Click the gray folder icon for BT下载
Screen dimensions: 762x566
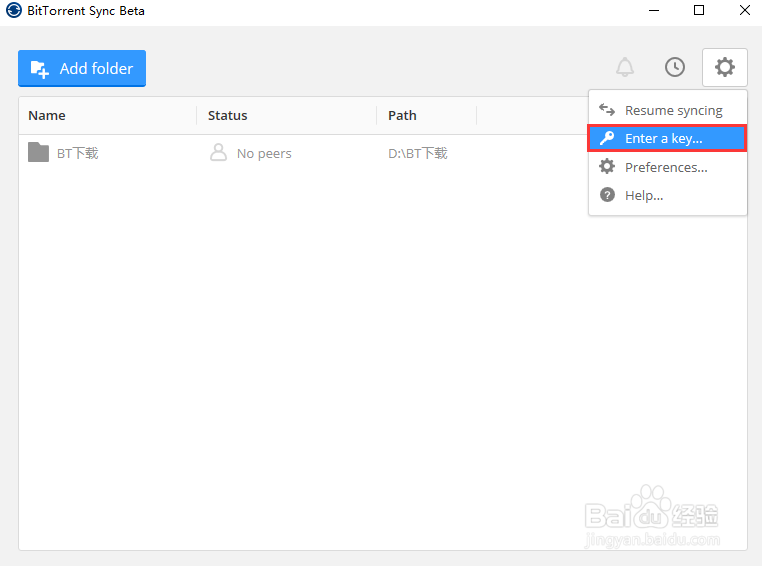coord(38,152)
